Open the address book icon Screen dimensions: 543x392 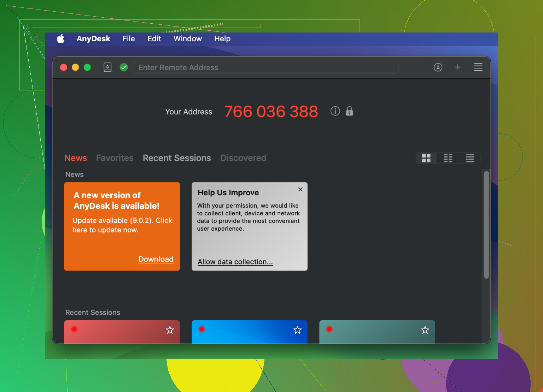click(107, 67)
